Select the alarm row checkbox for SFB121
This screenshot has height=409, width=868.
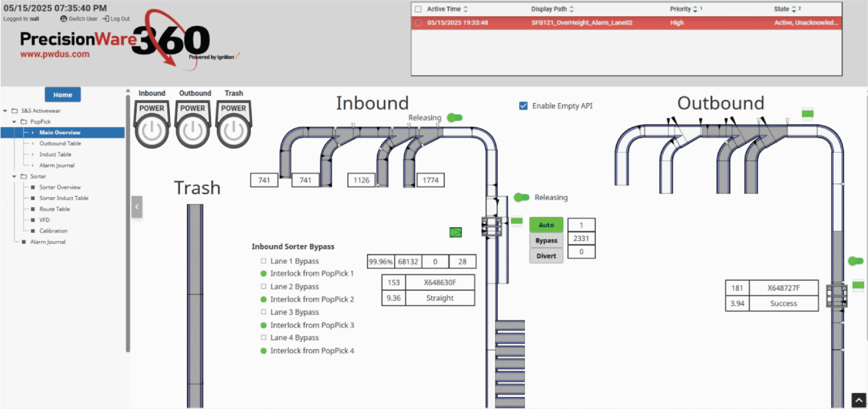click(x=418, y=23)
